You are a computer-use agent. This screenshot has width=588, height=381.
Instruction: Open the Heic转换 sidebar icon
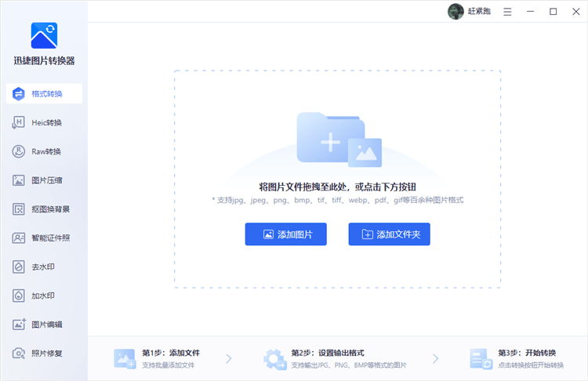(x=18, y=122)
